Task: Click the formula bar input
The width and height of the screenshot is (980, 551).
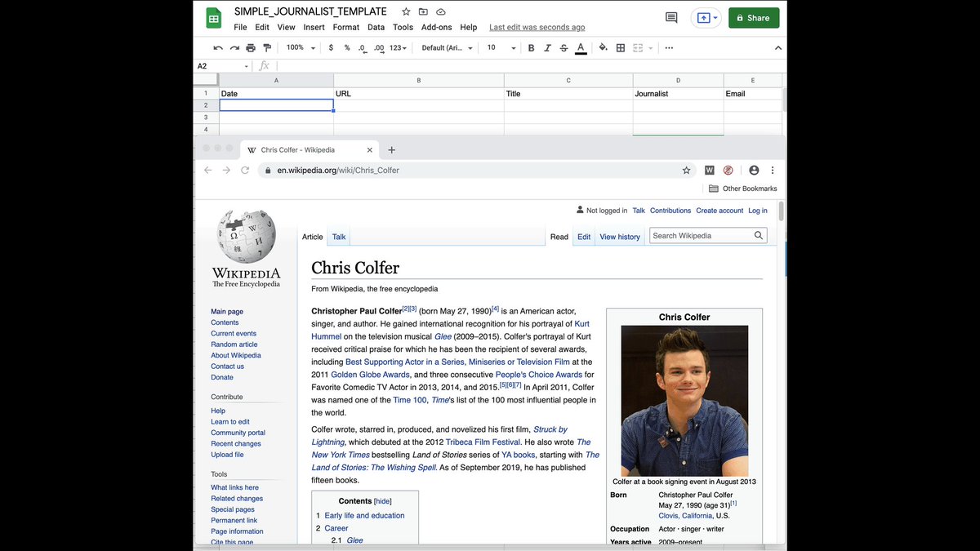Action: 529,66
